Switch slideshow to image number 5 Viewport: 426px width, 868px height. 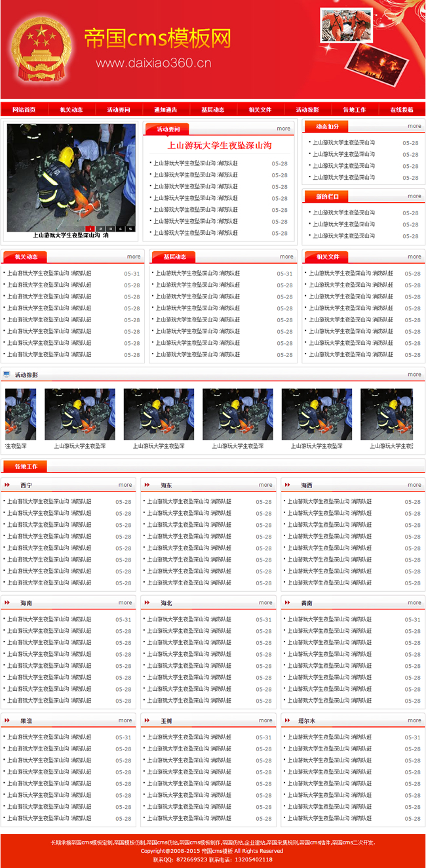click(130, 229)
